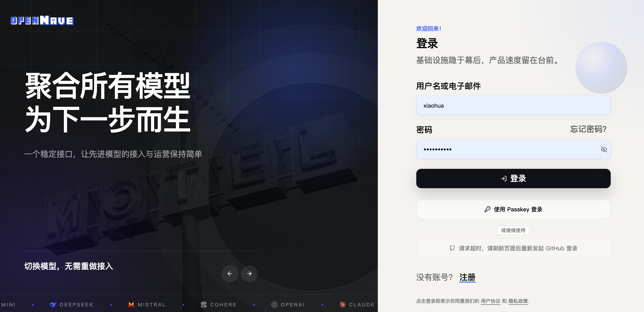The width and height of the screenshot is (644, 312).
Task: Click the 或继续使用 divider label
Action: click(x=513, y=230)
